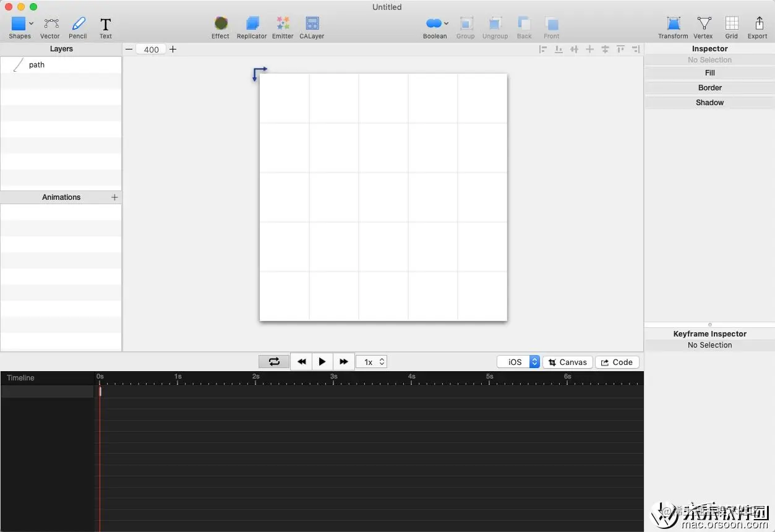Image resolution: width=775 pixels, height=532 pixels.
Task: Click the 4s mark on timeline ruler
Action: pyautogui.click(x=411, y=377)
